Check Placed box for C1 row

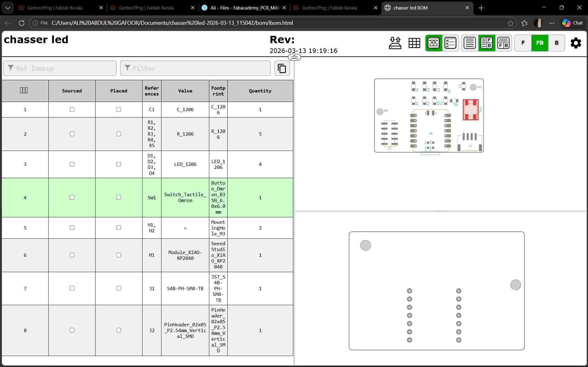point(119,109)
